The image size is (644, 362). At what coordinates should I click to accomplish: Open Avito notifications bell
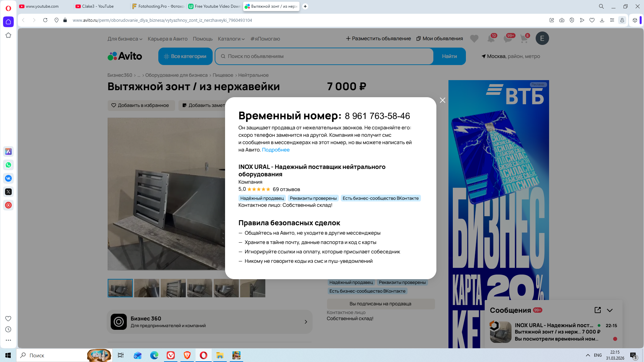[x=491, y=39]
